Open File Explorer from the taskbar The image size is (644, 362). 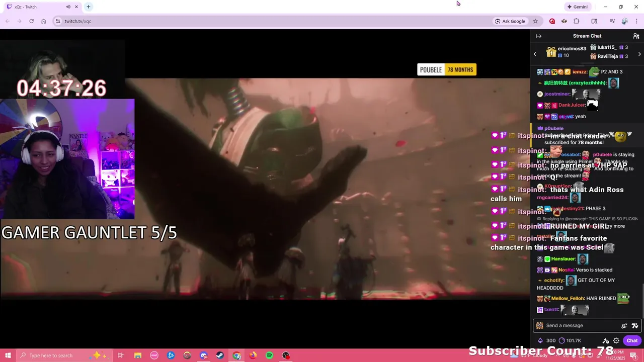coord(138,355)
